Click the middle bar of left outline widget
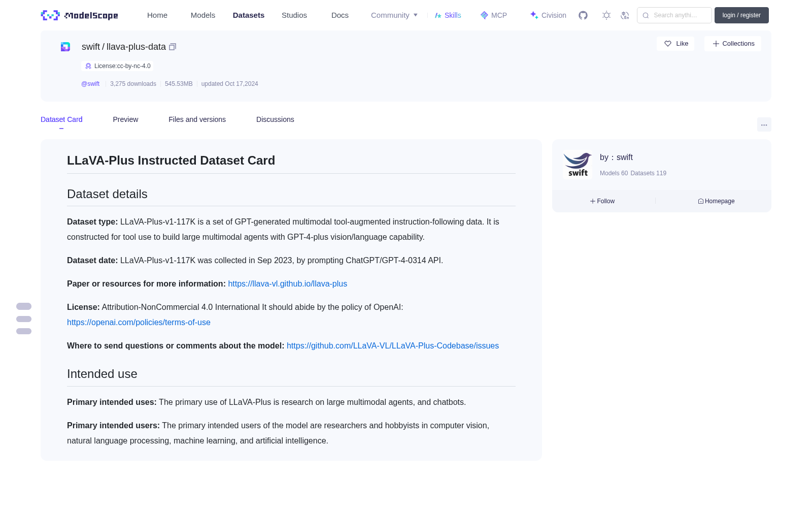Image resolution: width=812 pixels, height=508 pixels. click(x=24, y=319)
